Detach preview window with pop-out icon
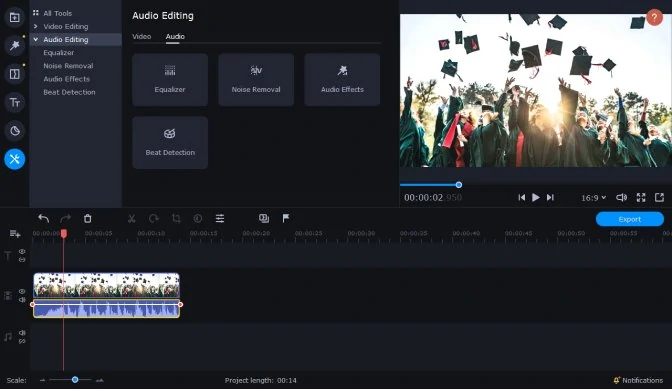This screenshot has height=389, width=672. 659,197
